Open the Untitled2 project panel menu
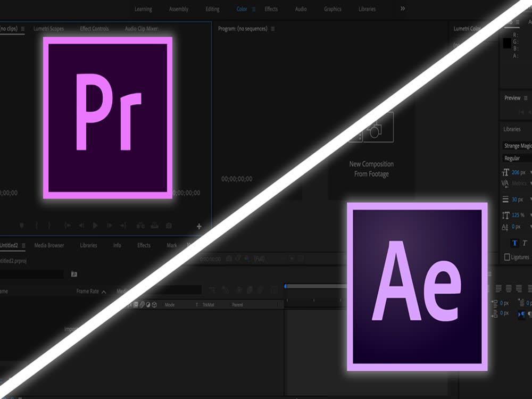Image resolution: width=532 pixels, height=399 pixels. click(x=23, y=245)
